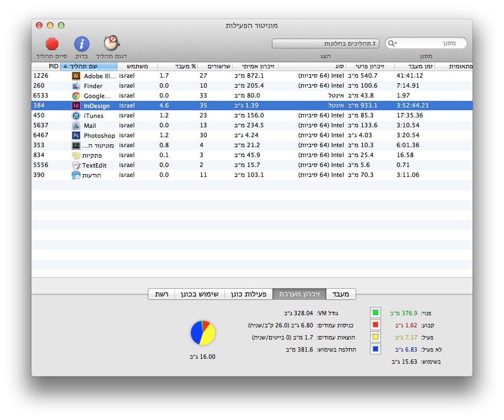Switch to the רשת network tab
Screen dimensions: 504x420
162,294
